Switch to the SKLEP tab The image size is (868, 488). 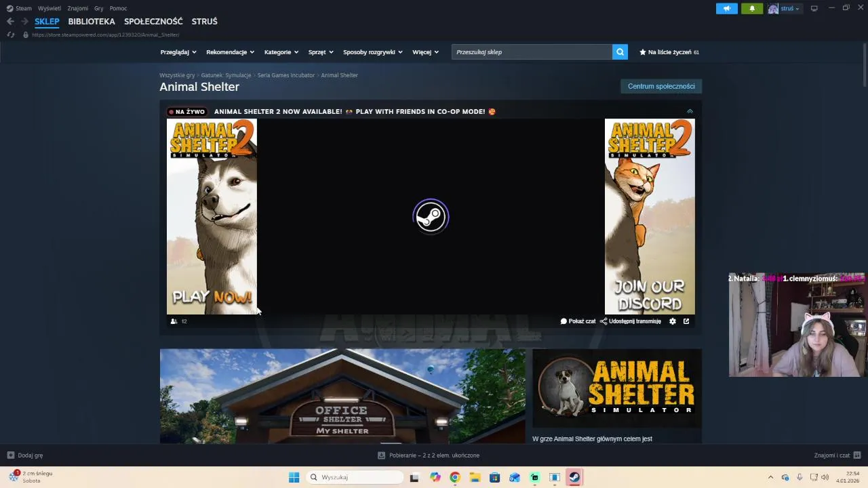(47, 22)
